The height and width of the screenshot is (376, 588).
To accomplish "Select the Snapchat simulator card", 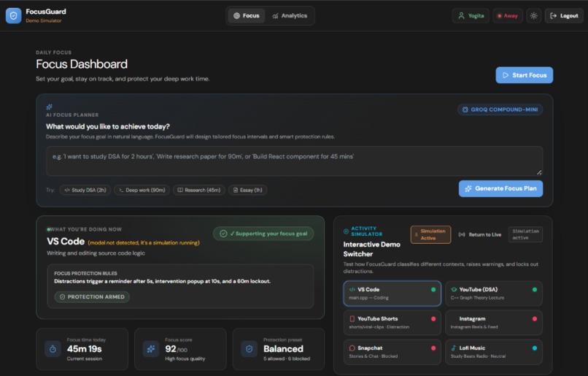I will click(392, 352).
